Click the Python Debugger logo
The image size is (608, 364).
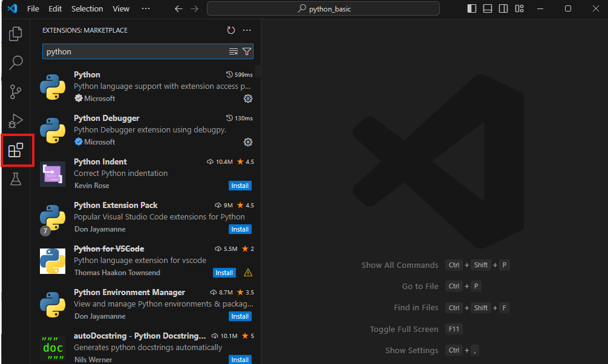(x=53, y=130)
